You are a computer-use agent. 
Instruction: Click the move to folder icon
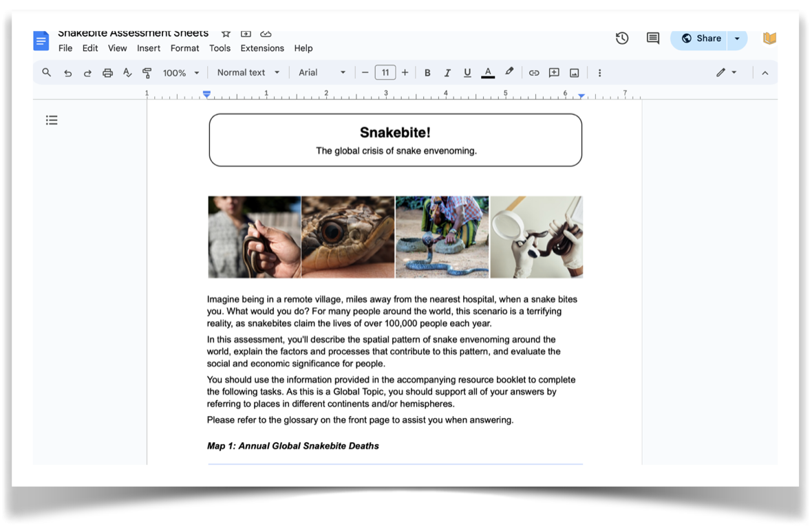click(x=246, y=34)
